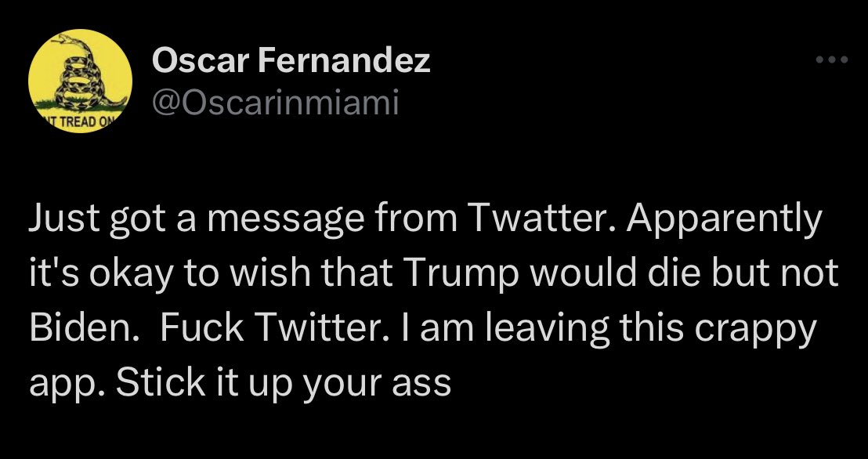This screenshot has width=868, height=459.
Task: Click the @Oscarinmiami handle
Action: point(276,102)
